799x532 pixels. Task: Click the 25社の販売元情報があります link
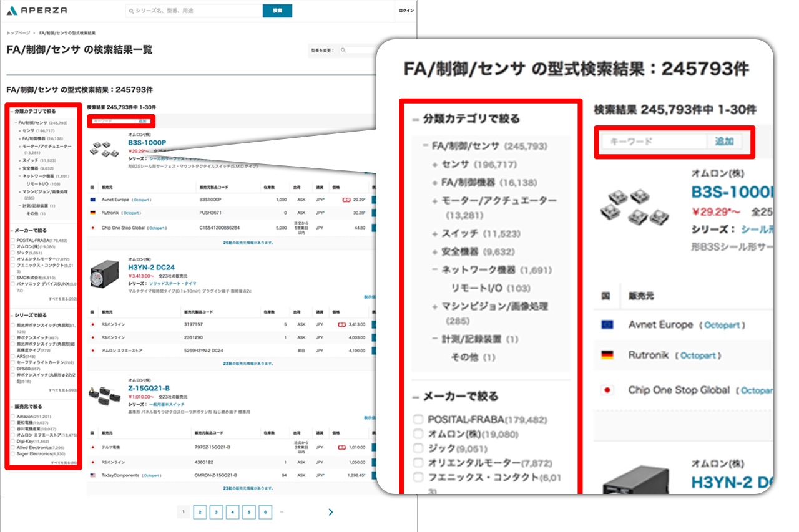(x=248, y=243)
